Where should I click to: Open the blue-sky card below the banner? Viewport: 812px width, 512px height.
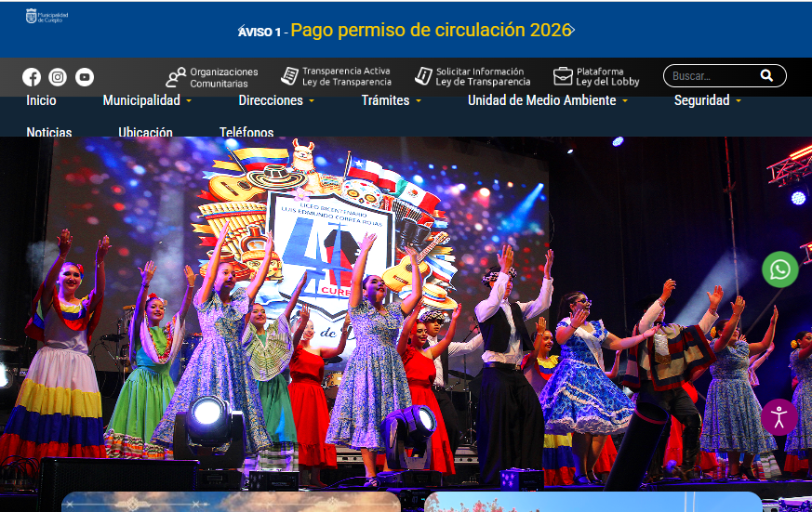click(x=593, y=502)
